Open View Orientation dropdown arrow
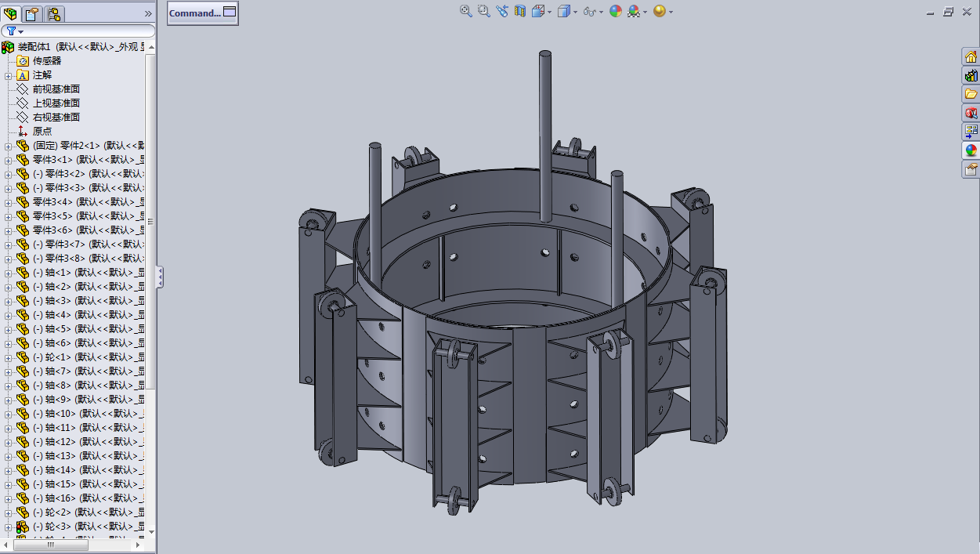This screenshot has height=554, width=980. pos(550,12)
